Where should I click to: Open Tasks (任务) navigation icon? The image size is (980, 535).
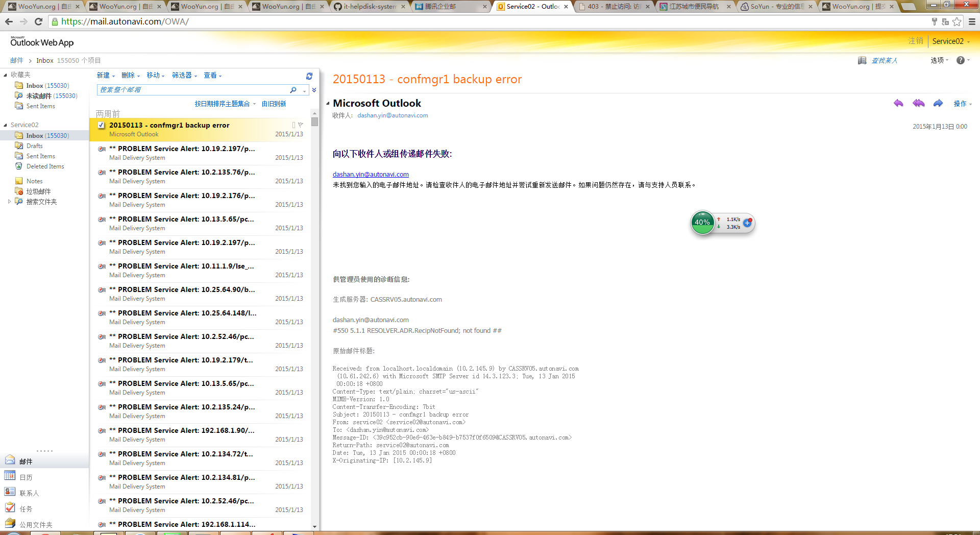10,507
